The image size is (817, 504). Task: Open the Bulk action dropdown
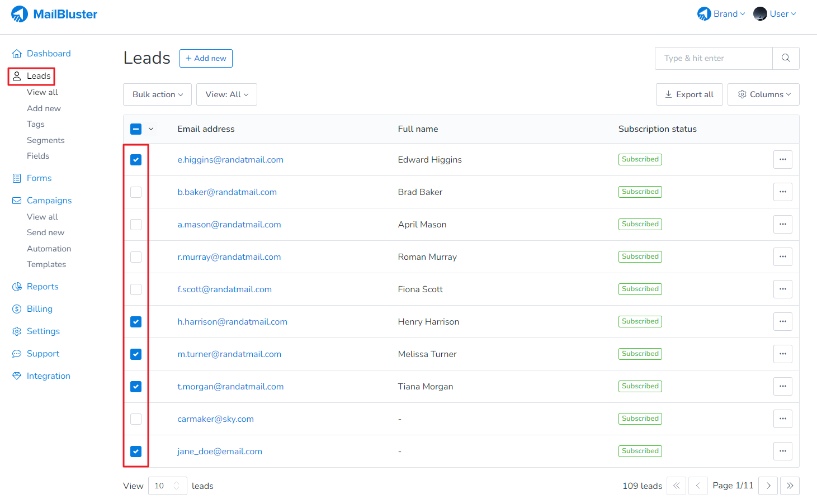[157, 94]
